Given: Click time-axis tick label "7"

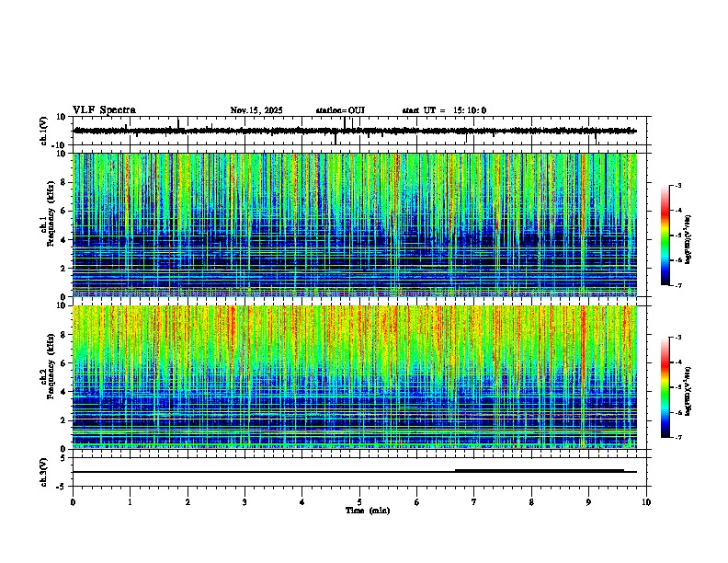Looking at the screenshot, I should click(x=474, y=502).
